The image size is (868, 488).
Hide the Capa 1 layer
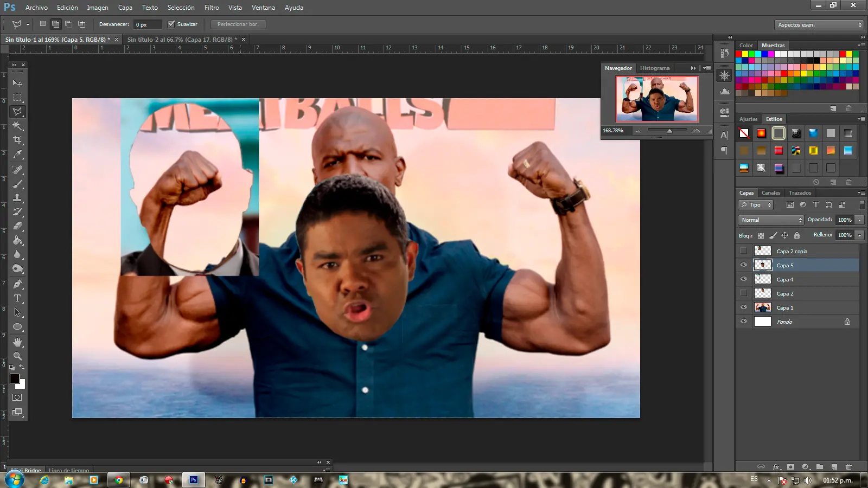point(744,307)
